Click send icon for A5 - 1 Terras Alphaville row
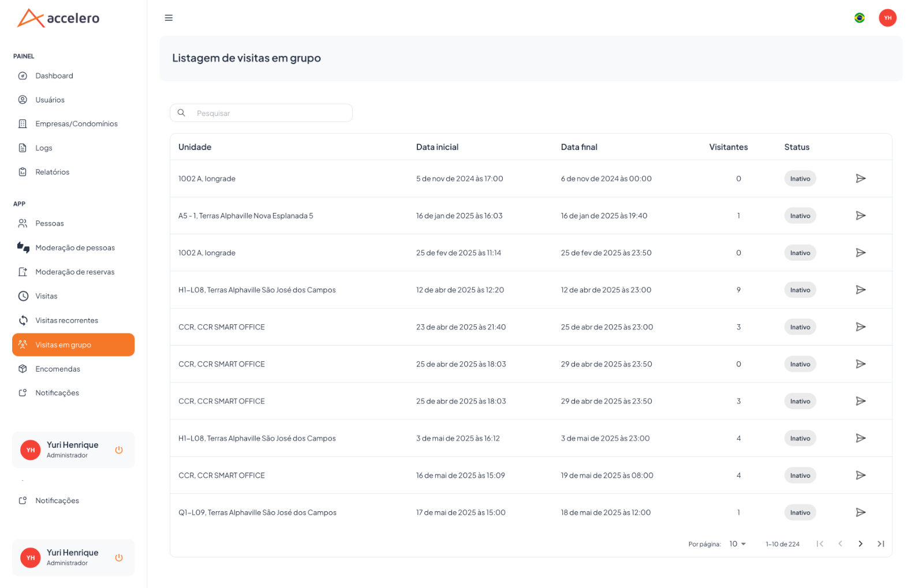This screenshot has height=588, width=915. pyautogui.click(x=860, y=216)
